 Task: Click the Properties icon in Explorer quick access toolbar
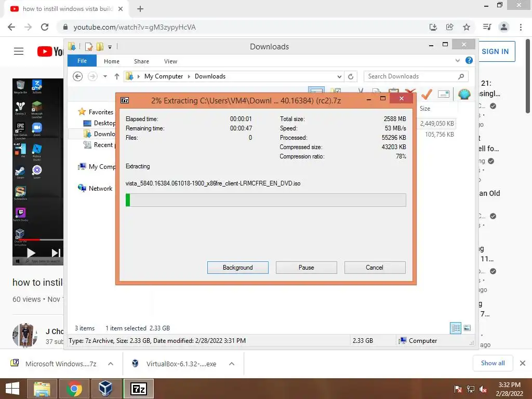(88, 46)
